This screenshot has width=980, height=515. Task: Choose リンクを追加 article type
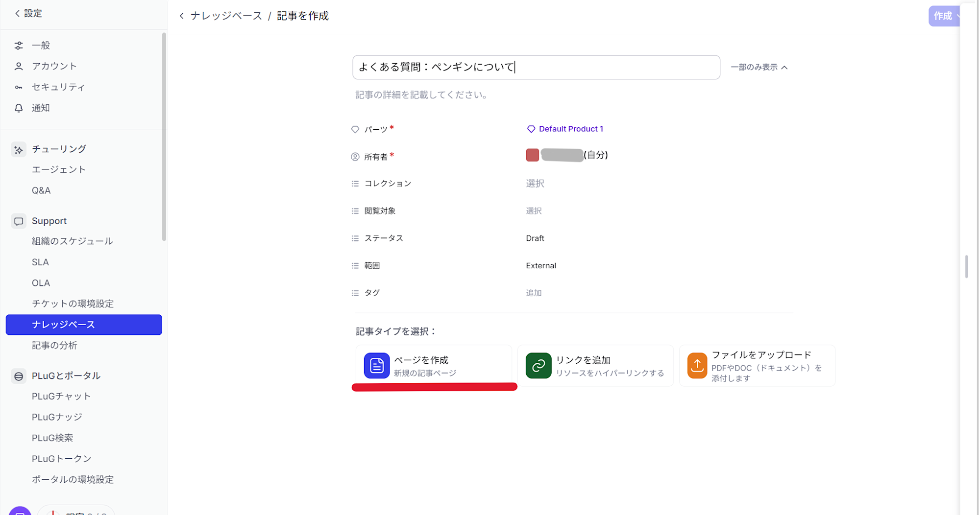pos(595,366)
